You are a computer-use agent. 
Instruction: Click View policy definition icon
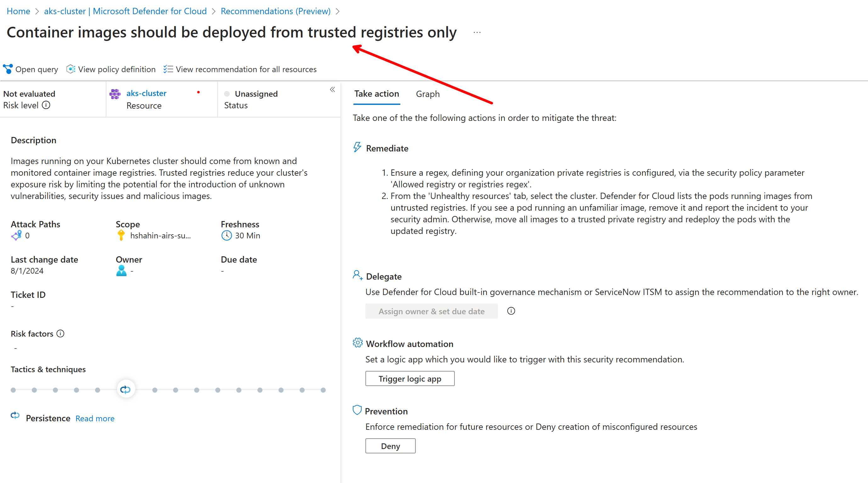71,69
